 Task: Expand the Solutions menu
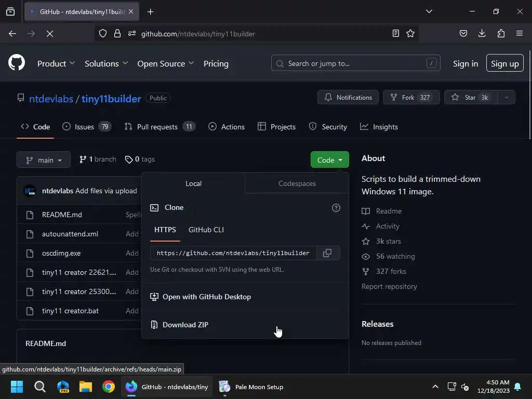[106, 63]
